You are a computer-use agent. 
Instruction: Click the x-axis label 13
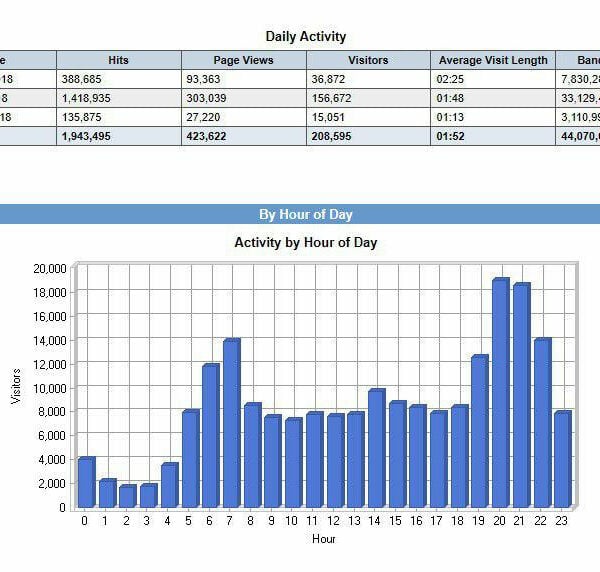[354, 521]
